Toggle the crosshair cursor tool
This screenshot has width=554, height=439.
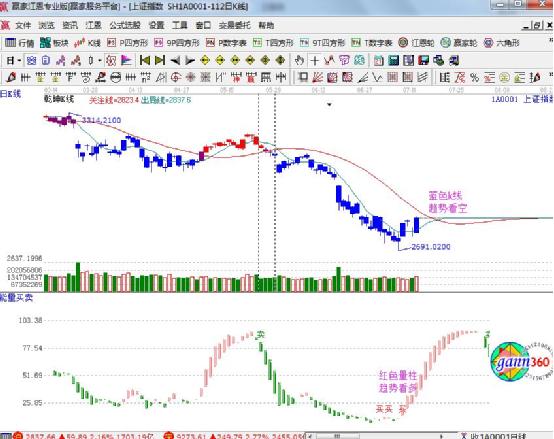[314, 61]
